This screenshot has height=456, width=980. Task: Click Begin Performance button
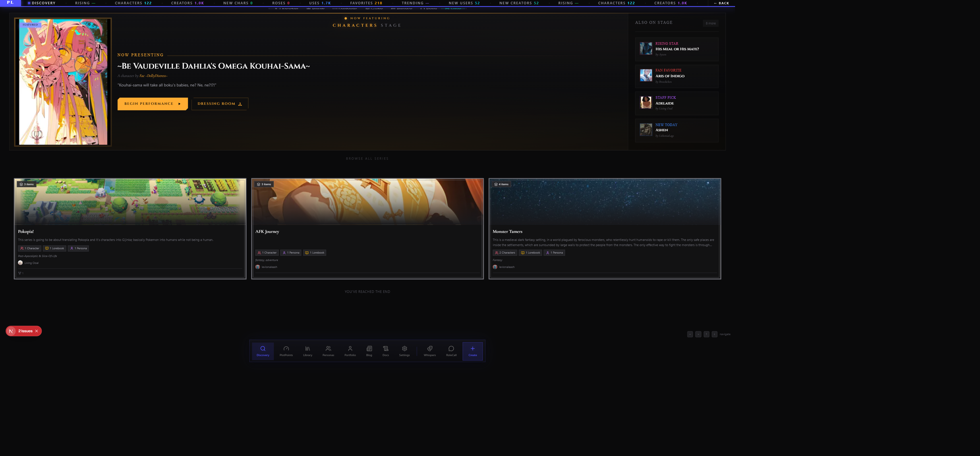[152, 104]
